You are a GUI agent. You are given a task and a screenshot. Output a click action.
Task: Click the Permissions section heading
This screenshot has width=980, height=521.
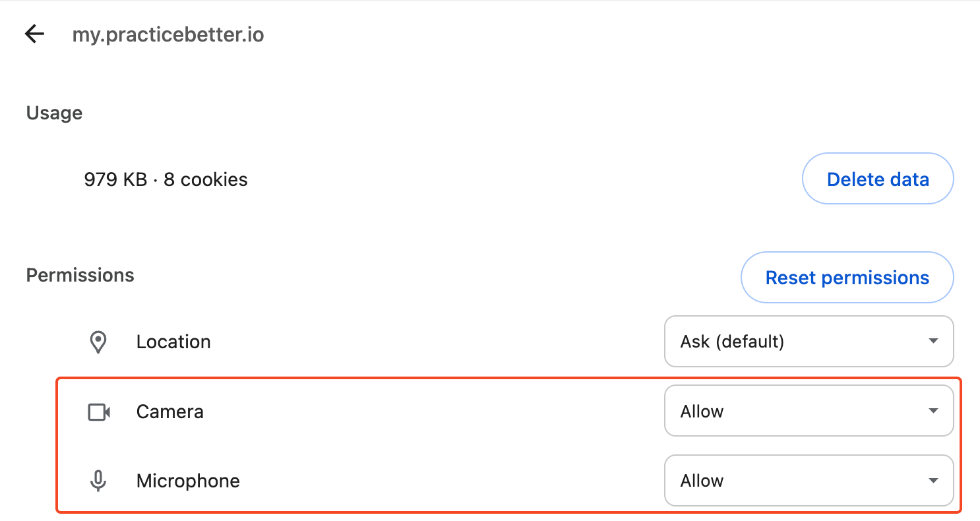[x=80, y=275]
